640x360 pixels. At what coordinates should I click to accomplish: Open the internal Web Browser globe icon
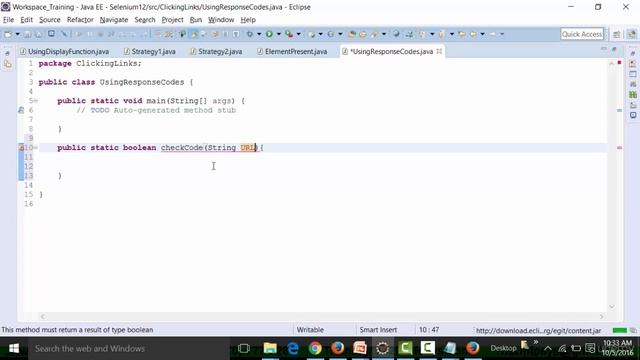pyautogui.click(x=396, y=34)
